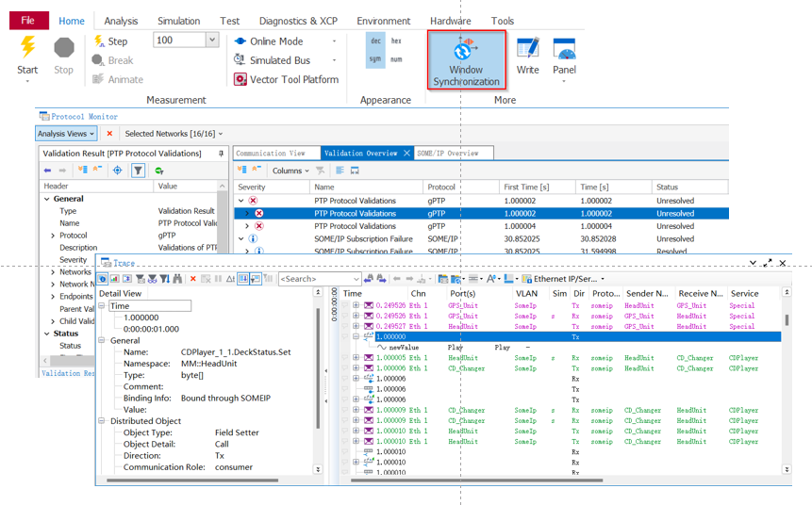Click the Stop measurement icon
The height and width of the screenshot is (505, 812).
click(x=64, y=48)
